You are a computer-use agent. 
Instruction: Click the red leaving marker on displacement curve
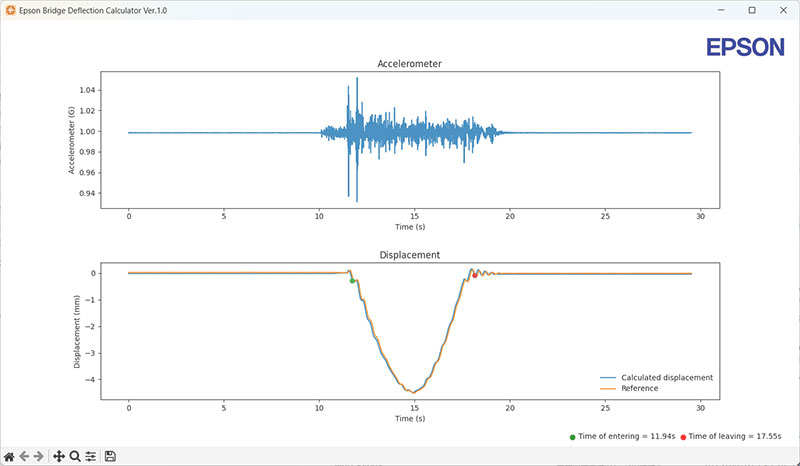click(x=475, y=275)
